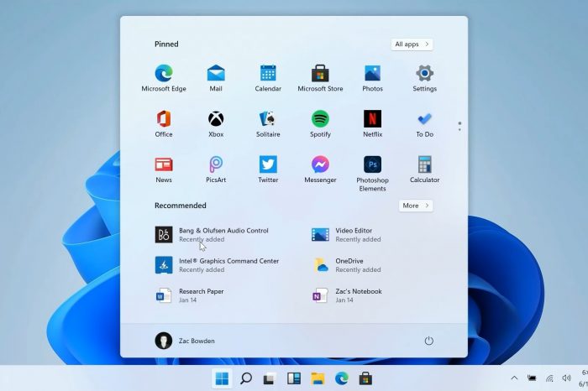Open the Research Paper document

tap(189, 295)
